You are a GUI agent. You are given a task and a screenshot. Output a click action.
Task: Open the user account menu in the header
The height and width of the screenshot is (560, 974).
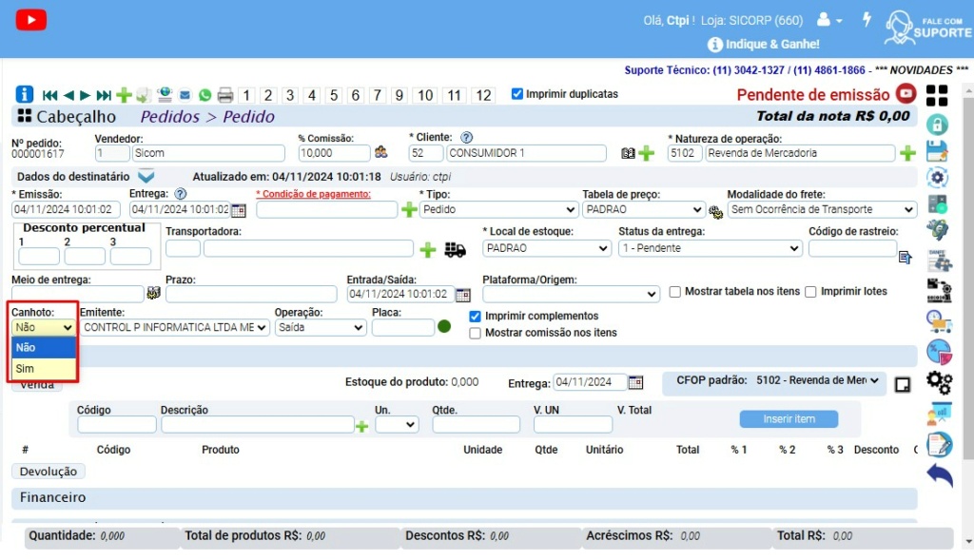(x=829, y=20)
